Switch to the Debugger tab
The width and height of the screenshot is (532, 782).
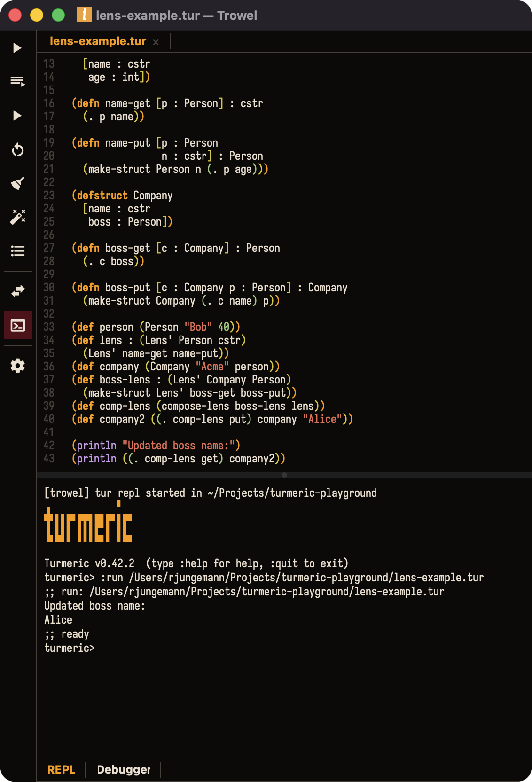point(124,769)
